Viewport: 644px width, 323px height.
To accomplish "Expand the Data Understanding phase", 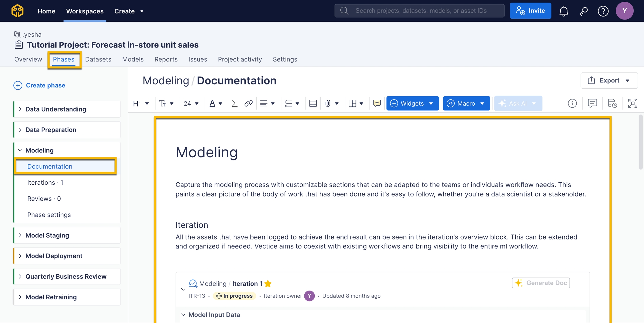I will [20, 109].
